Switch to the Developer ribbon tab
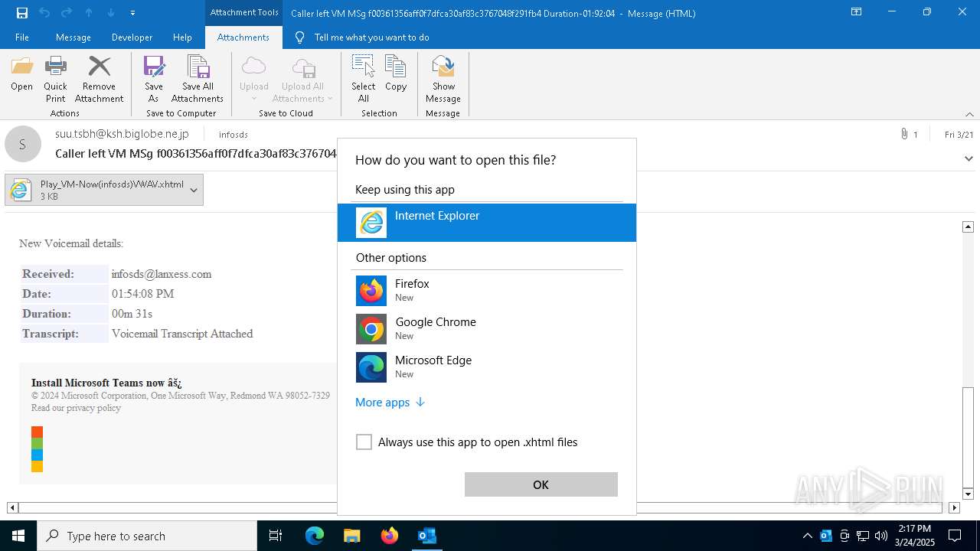980x551 pixels. [132, 37]
